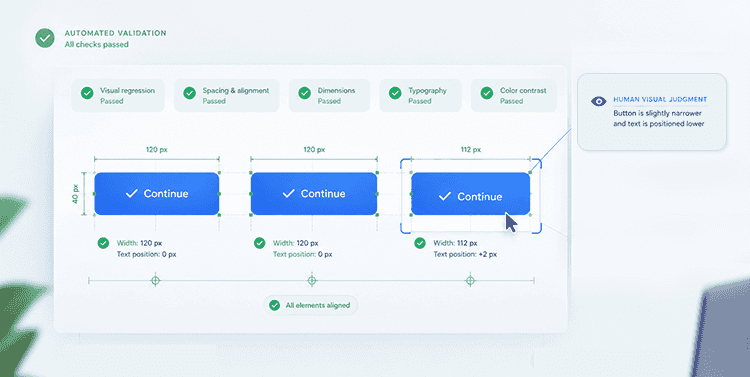The width and height of the screenshot is (750, 377).
Task: Select the Spacing & alignment Passed chip
Action: [226, 95]
